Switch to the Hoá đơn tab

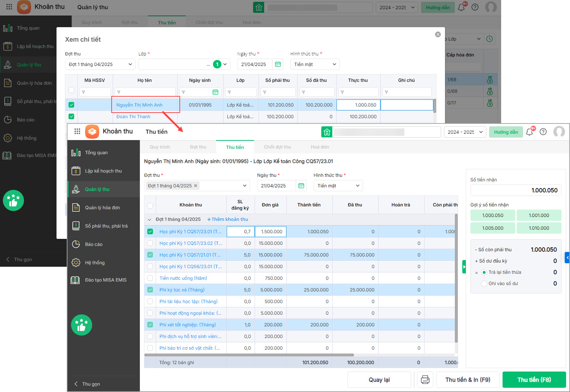(x=320, y=147)
